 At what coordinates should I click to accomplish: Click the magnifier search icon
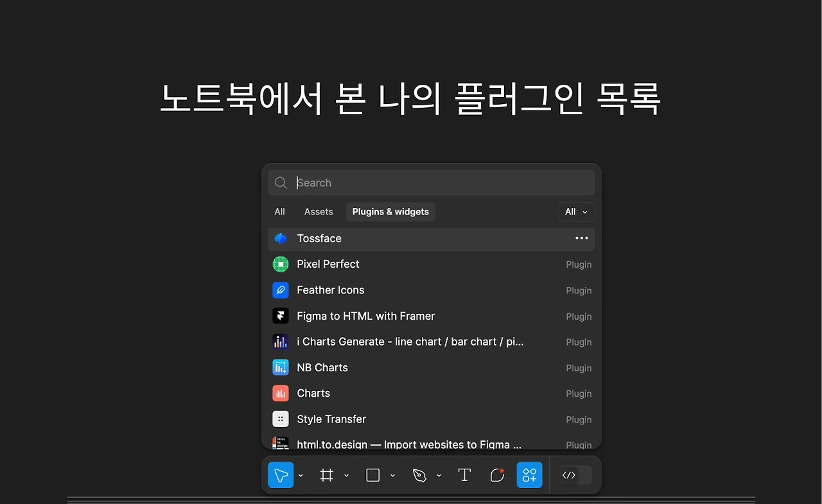(x=281, y=183)
